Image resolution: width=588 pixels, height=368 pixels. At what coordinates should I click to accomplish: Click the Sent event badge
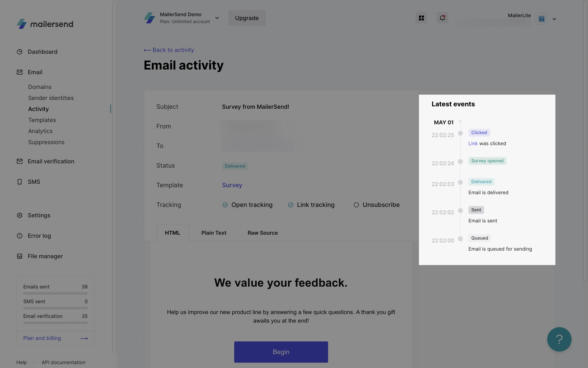pos(476,210)
